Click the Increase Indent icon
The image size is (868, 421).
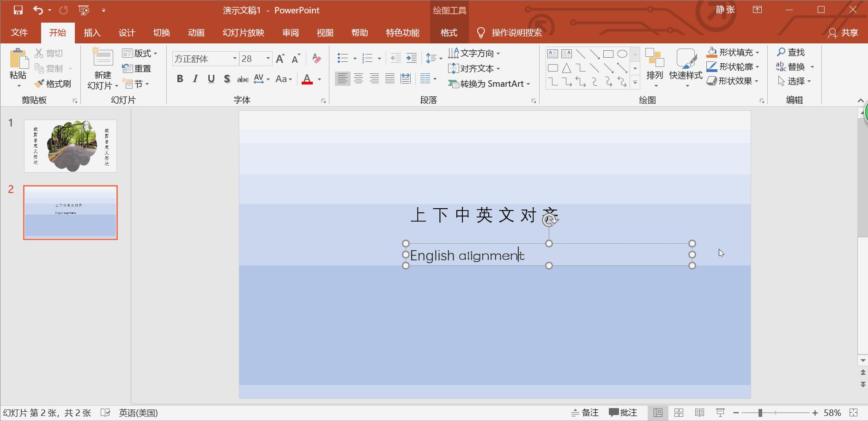[411, 58]
